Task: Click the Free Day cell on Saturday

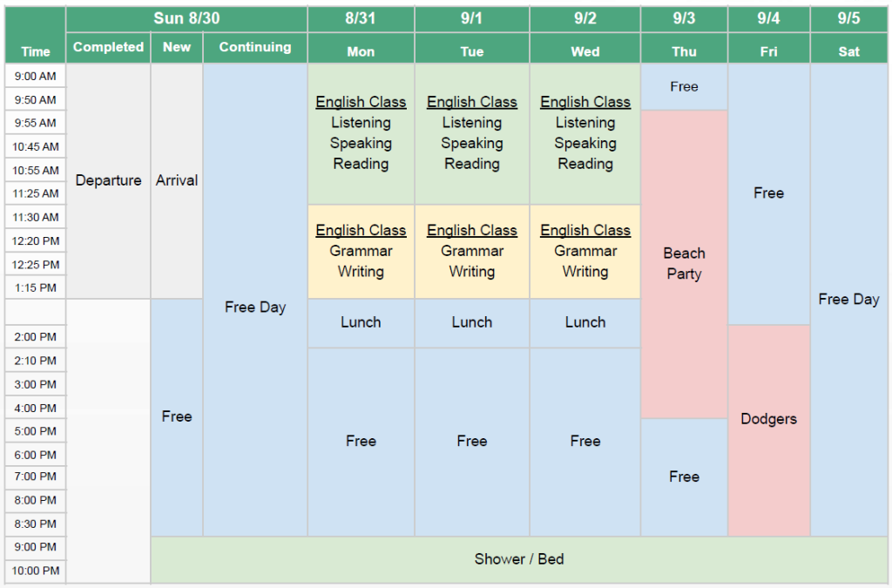Action: point(849,299)
